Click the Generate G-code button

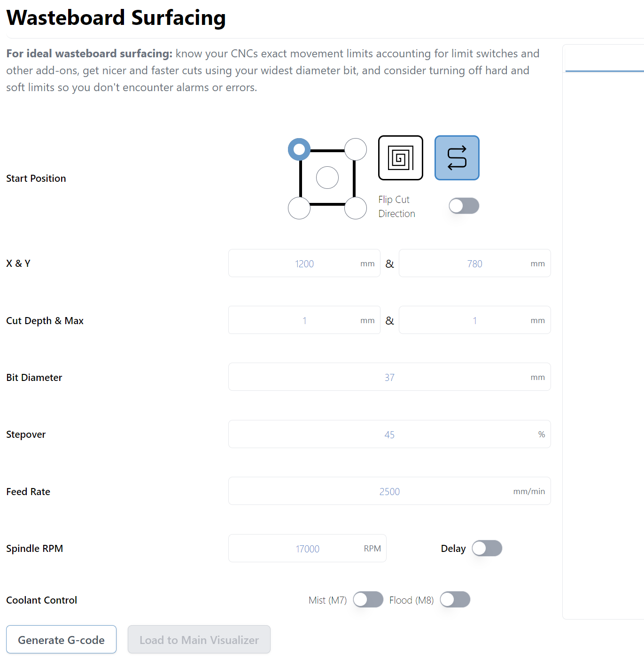click(x=61, y=639)
